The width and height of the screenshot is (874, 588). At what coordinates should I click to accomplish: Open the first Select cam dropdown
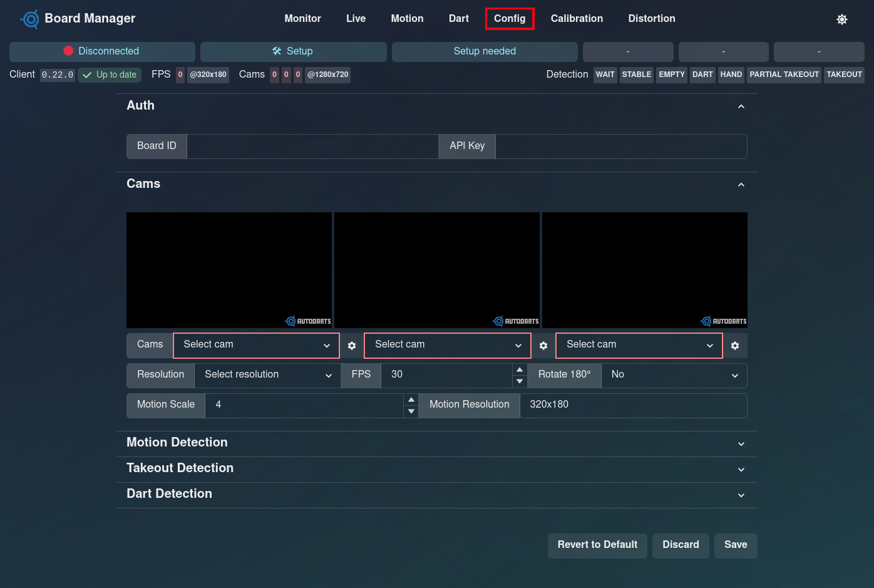(256, 345)
